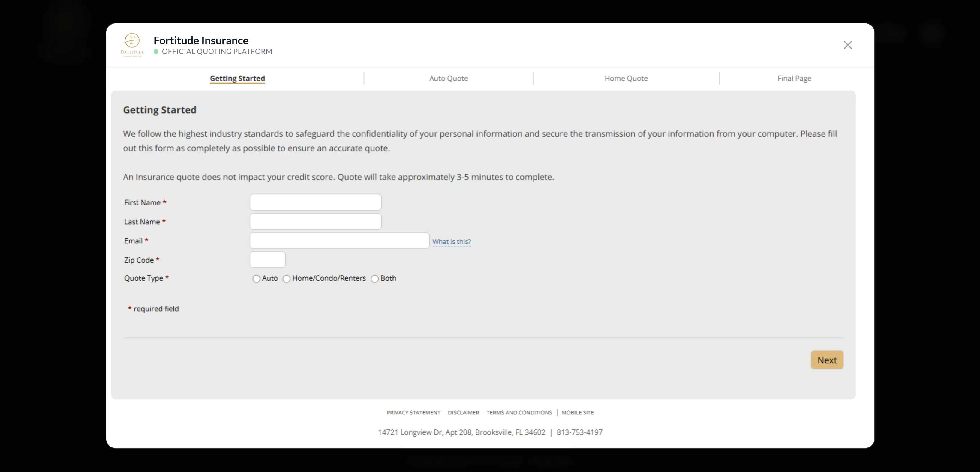
Task: Click into the Zip Code field
Action: tap(267, 260)
